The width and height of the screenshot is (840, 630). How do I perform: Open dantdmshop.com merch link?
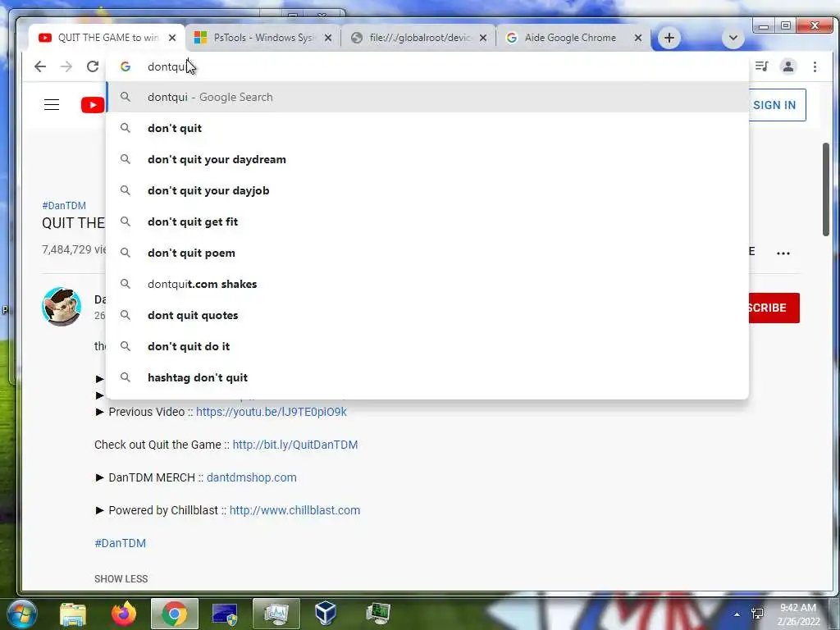(x=251, y=477)
